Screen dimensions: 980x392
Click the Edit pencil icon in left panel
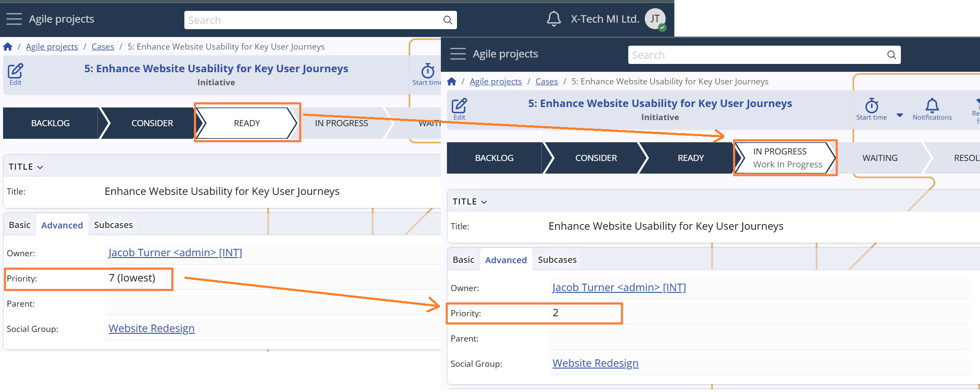click(x=15, y=72)
